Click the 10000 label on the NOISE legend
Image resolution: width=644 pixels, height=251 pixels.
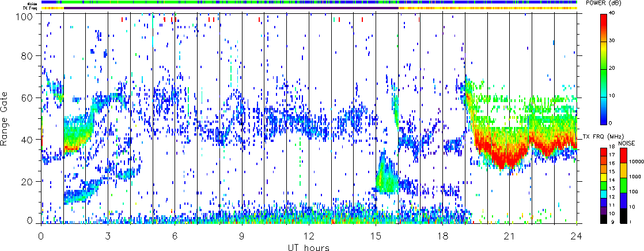tap(637, 162)
